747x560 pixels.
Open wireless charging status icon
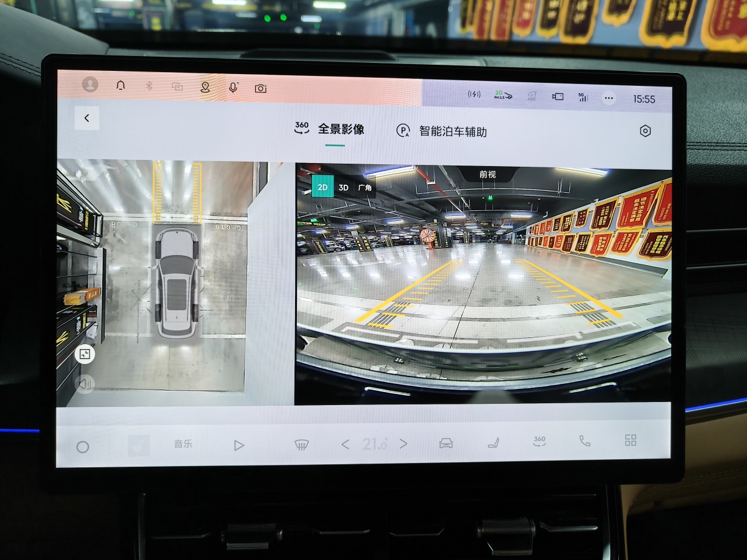point(474,95)
